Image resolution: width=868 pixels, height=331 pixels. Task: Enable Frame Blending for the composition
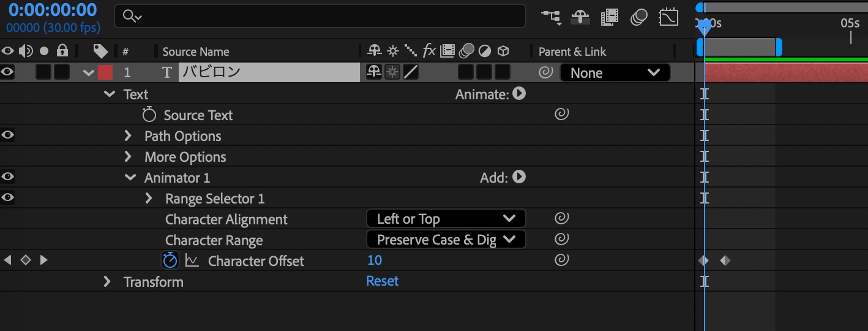[609, 17]
